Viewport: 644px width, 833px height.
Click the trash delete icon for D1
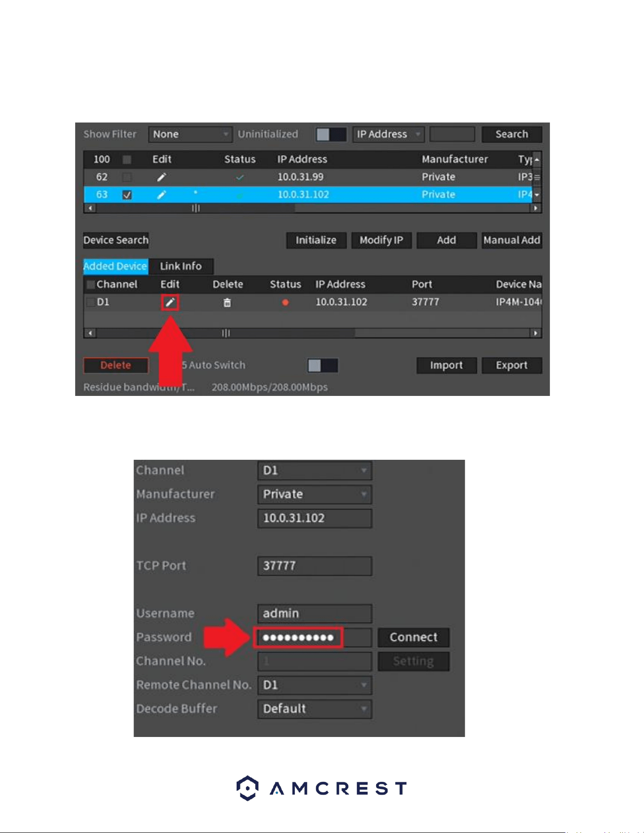[227, 303]
